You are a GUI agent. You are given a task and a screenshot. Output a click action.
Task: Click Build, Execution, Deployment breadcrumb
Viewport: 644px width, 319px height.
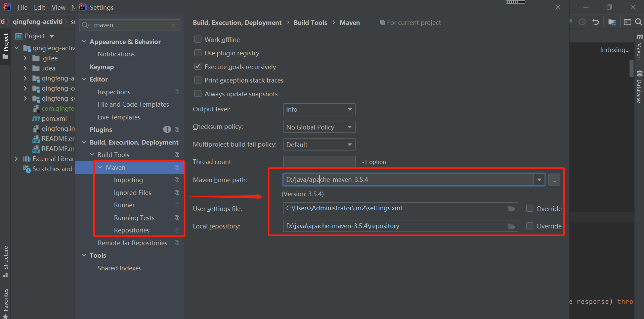[237, 22]
